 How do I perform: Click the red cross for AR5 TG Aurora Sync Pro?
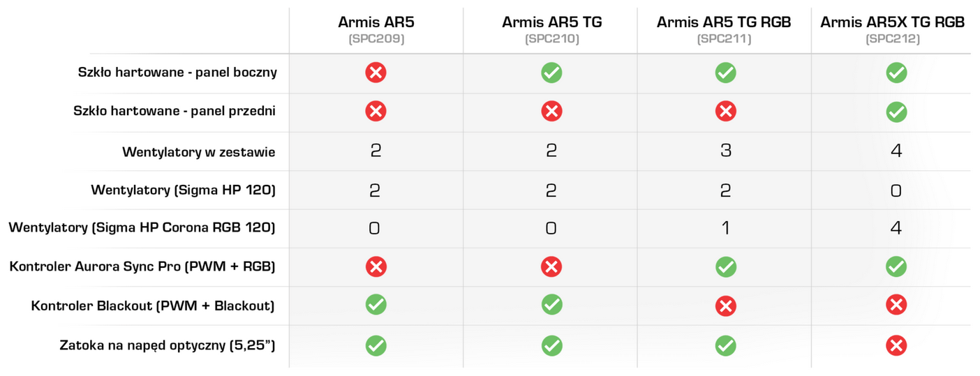(x=551, y=266)
